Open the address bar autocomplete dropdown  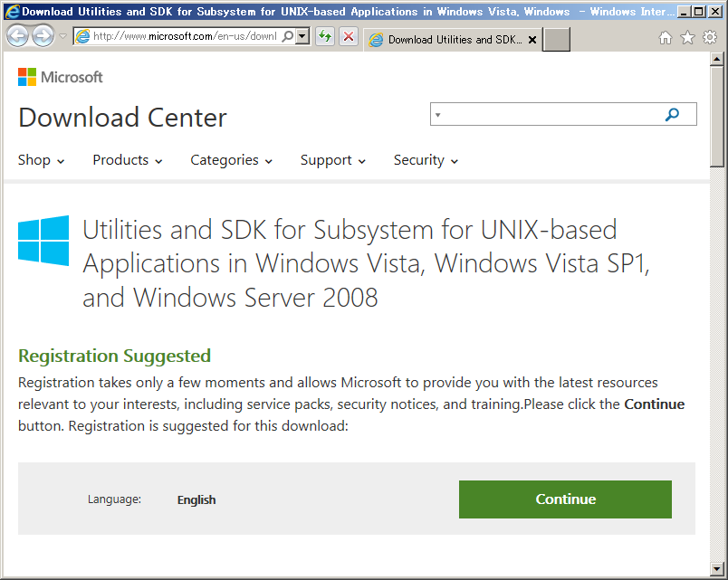pyautogui.click(x=302, y=37)
